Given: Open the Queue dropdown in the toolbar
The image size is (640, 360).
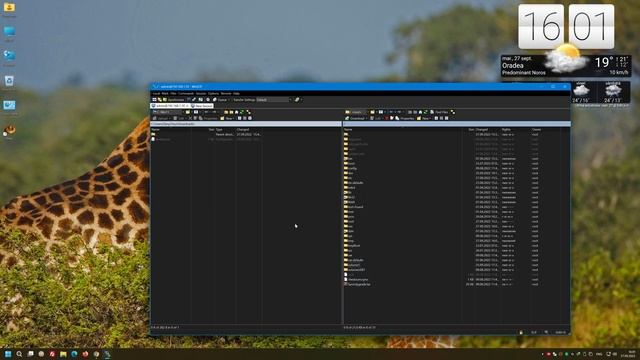Looking at the screenshot, I should click(x=222, y=100).
